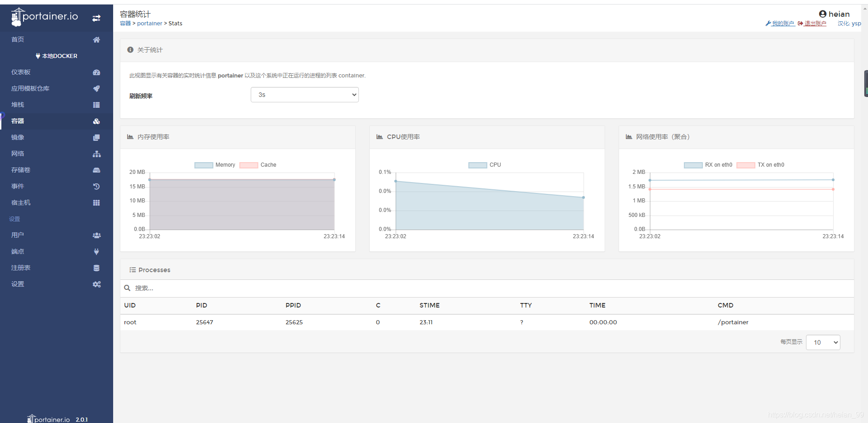868x423 pixels.
Task: Click the sidebar collapse toggle icon
Action: 96,18
